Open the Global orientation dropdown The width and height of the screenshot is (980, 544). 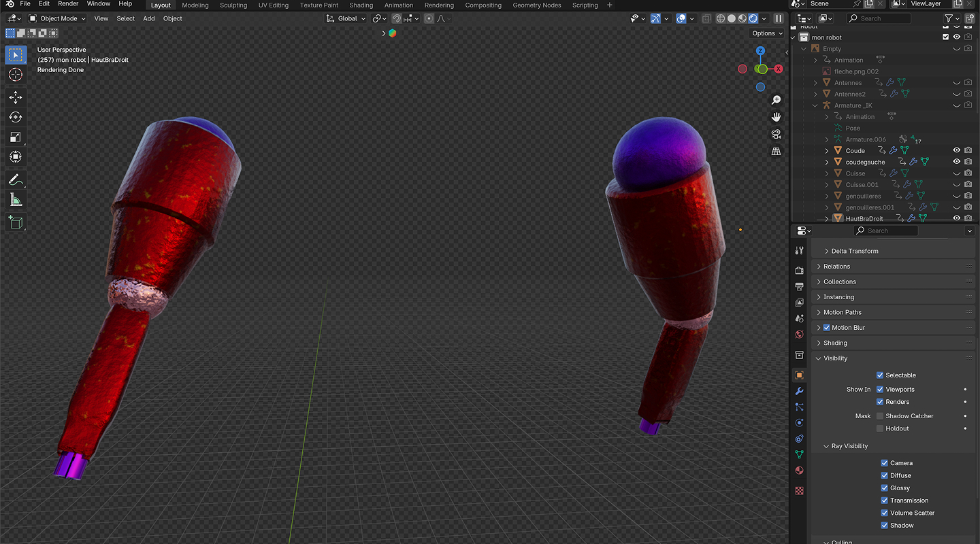pyautogui.click(x=347, y=18)
